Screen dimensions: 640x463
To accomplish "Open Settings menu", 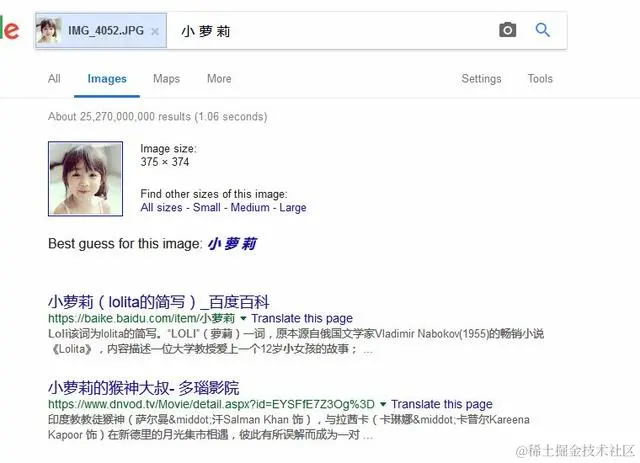I will click(x=481, y=79).
